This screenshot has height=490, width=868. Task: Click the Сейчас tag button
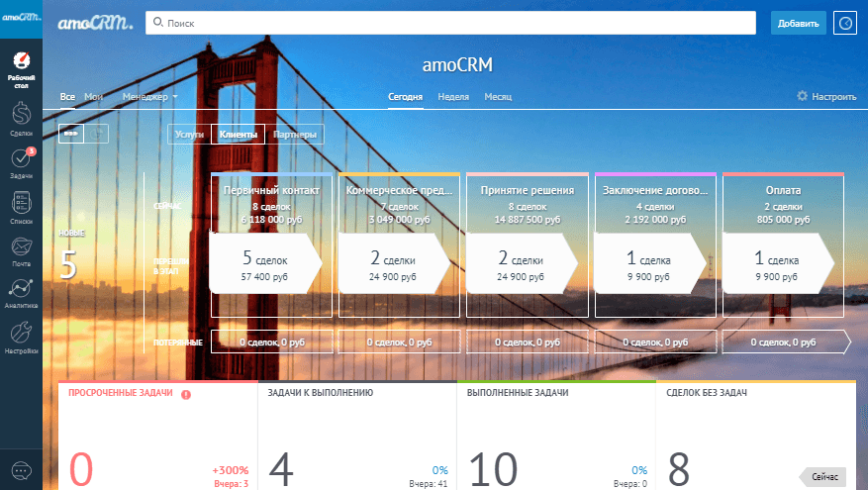point(823,477)
